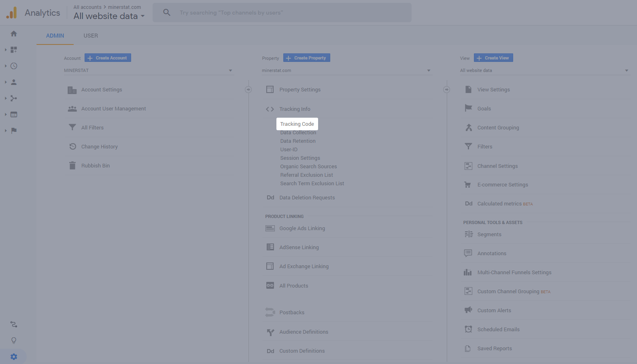Click the Audience Definitions fork icon
The height and width of the screenshot is (364, 637).
[270, 332]
